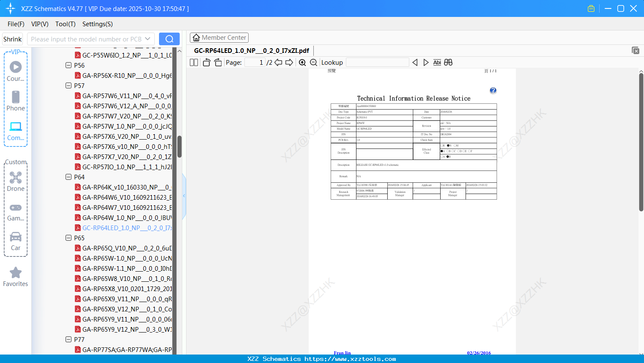Select GA-RP65X8_V10_0201_1729 file

(x=123, y=289)
